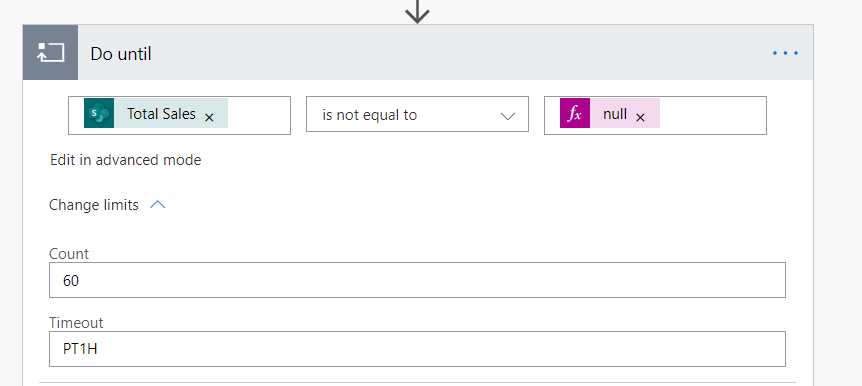
Task: Select the null expression token
Action: coord(610,113)
